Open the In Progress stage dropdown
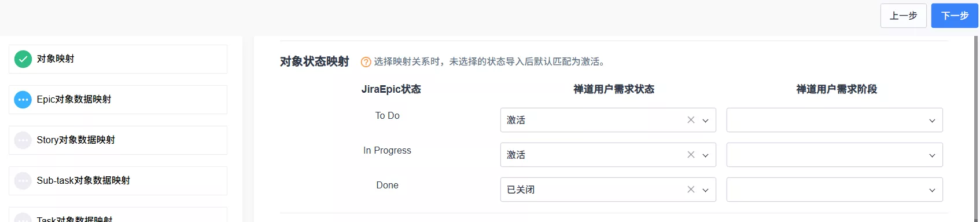980x222 pixels. coord(834,155)
